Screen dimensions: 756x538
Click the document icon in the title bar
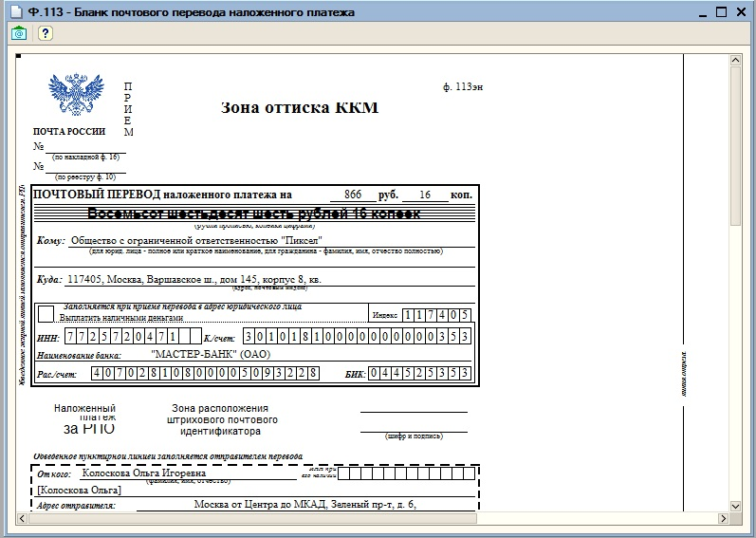9,12
